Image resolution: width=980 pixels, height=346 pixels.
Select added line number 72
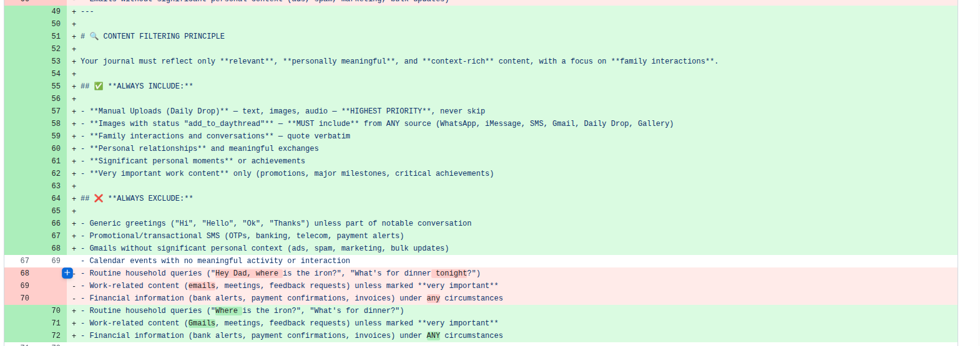pyautogui.click(x=56, y=335)
